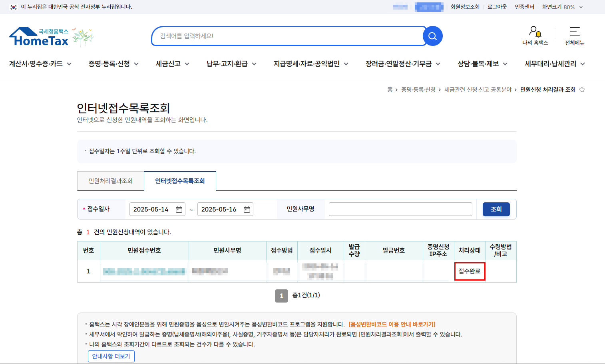Click 민원접수번호 column header
The image size is (605, 364).
pyautogui.click(x=144, y=251)
